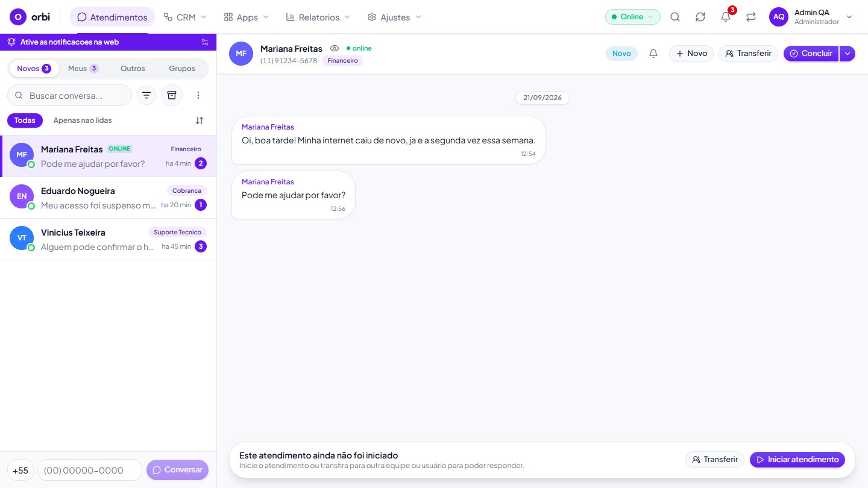Click the Cobranca tag on Eduardo's conversation
868x488 pixels.
pyautogui.click(x=187, y=190)
